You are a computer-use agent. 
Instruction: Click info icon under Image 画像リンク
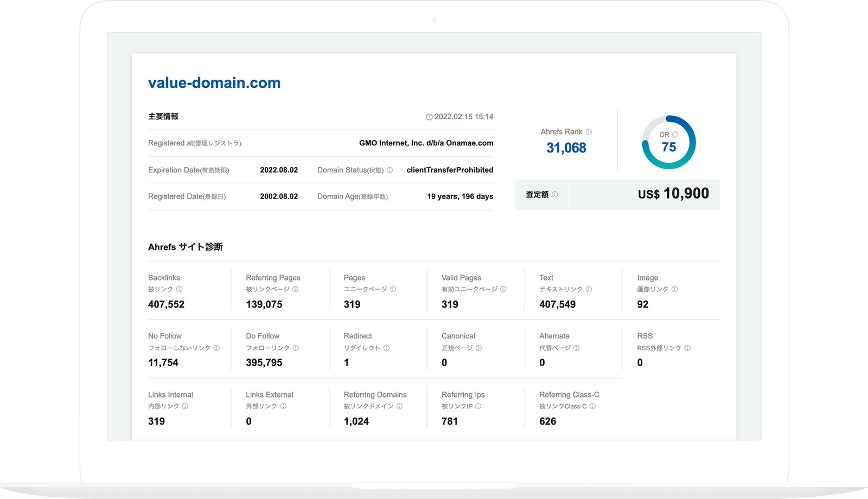point(674,290)
